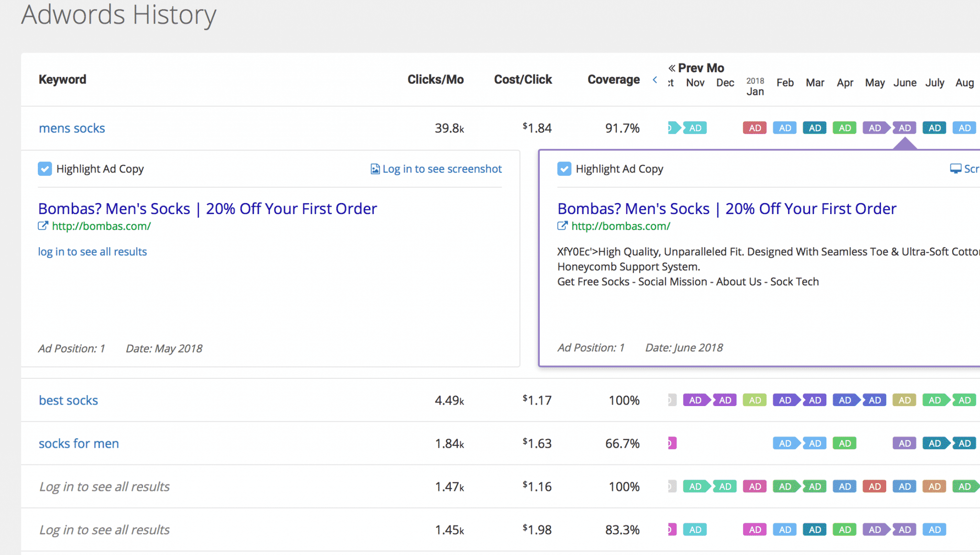Click Prev Mo to go back a month
This screenshot has height=555, width=980.
(696, 68)
